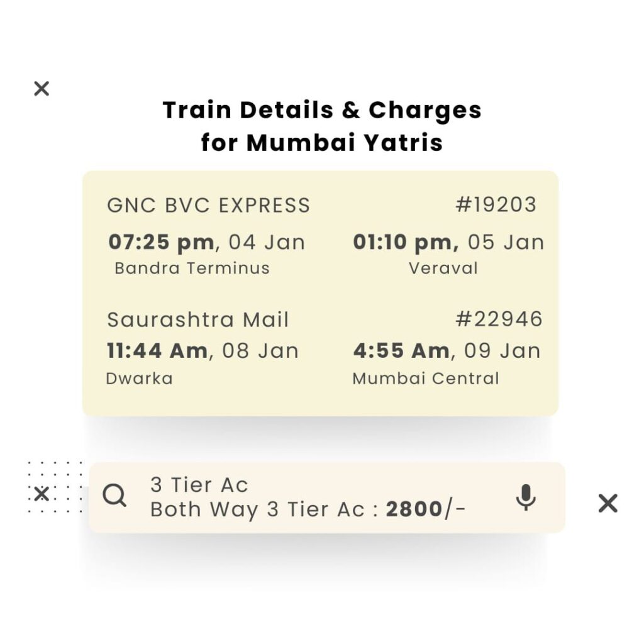Click the Mumbai Central station label
Screen dimensions: 644x644
426,379
